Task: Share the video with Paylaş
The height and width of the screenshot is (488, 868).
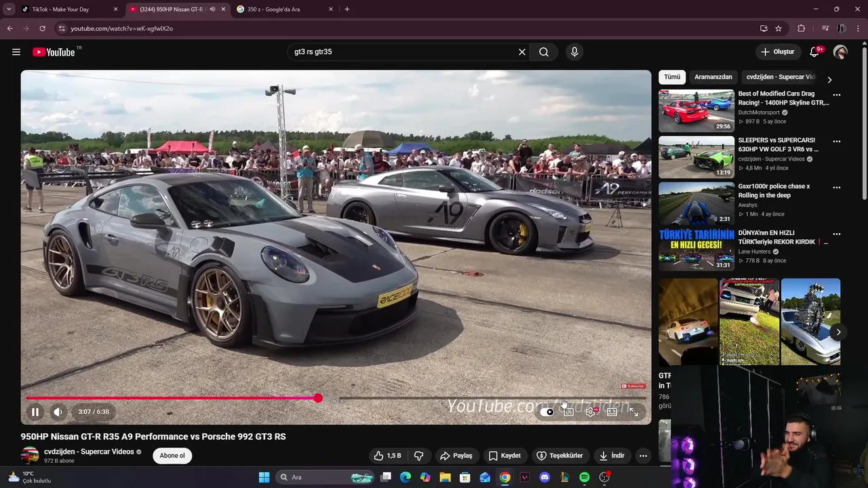Action: 456,455
